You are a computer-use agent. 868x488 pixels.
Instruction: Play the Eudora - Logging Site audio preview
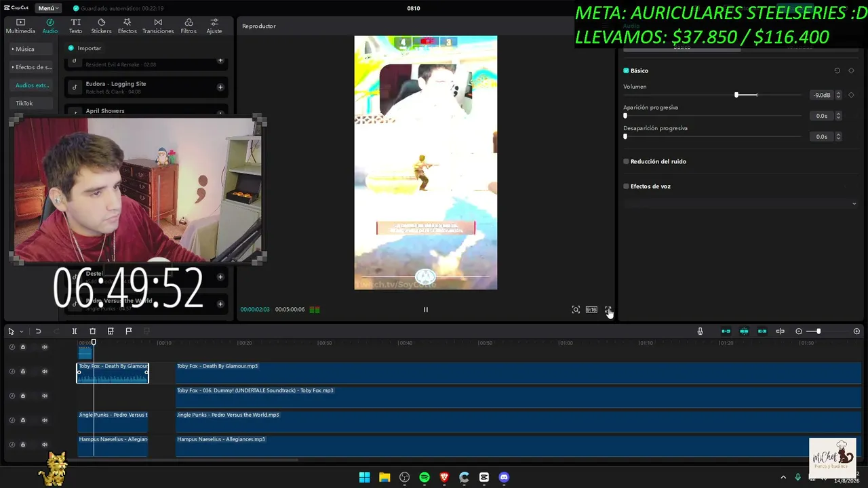(x=75, y=87)
